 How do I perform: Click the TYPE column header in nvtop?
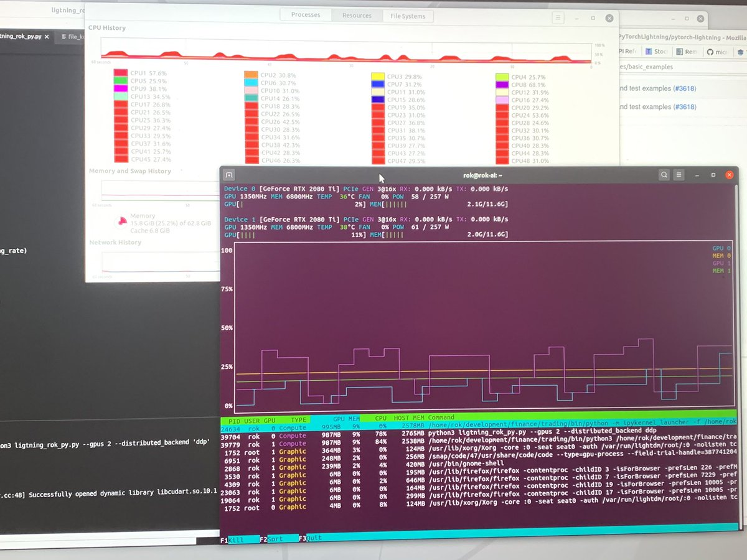299,421
